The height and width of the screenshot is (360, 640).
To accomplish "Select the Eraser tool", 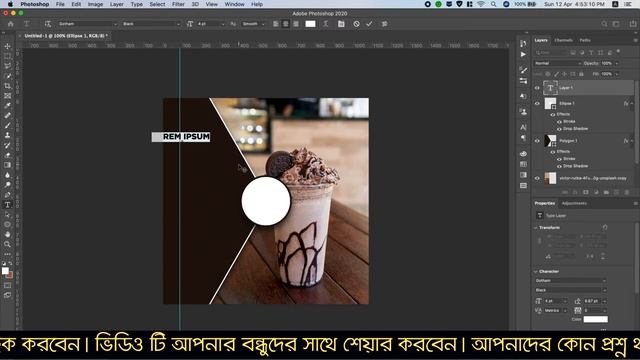I will point(7,155).
